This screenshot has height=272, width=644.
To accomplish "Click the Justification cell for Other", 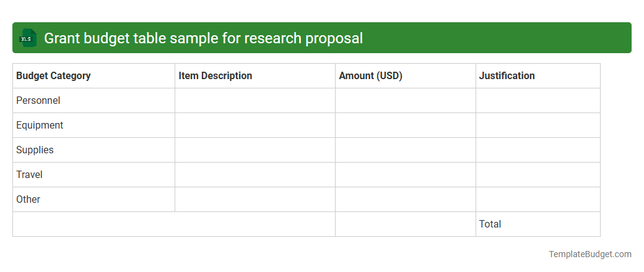I will 538,200.
